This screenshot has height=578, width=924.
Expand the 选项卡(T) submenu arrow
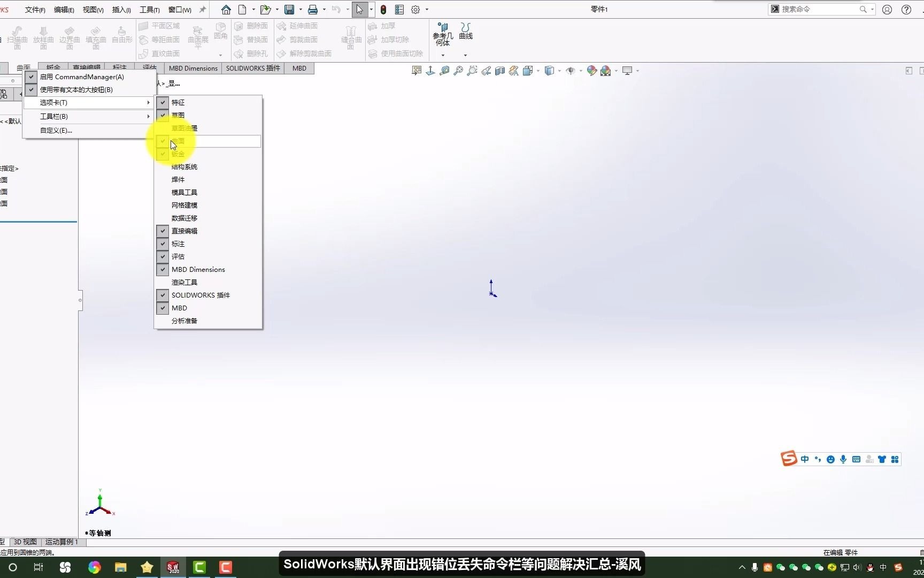(149, 102)
